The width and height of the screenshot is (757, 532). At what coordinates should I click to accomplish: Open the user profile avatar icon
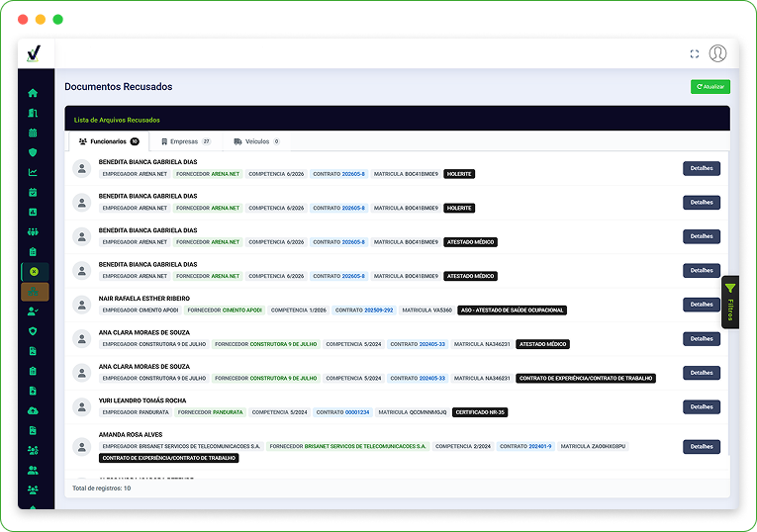tap(717, 53)
